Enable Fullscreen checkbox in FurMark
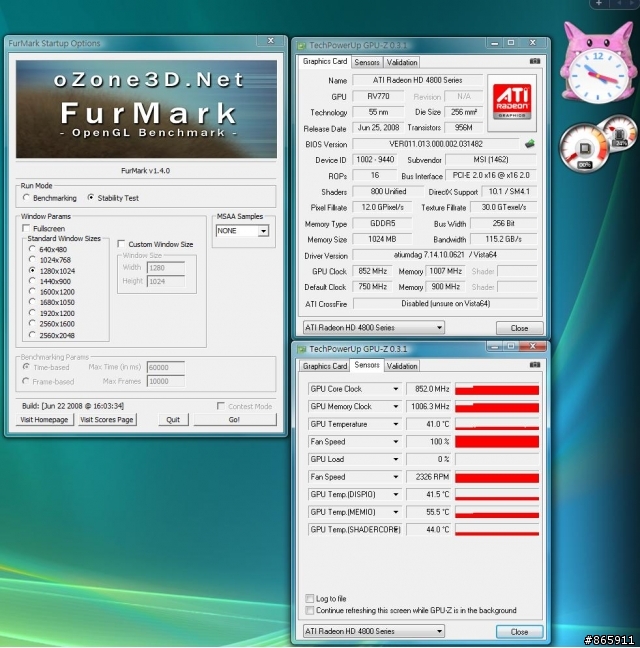Screen dimensions: 640x648 [x=26, y=228]
